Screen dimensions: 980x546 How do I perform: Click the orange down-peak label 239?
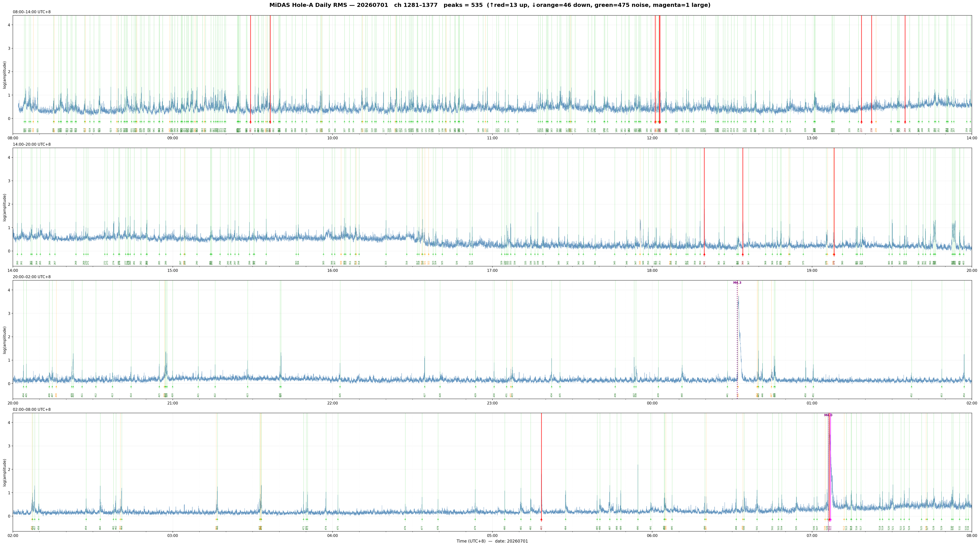(x=876, y=130)
